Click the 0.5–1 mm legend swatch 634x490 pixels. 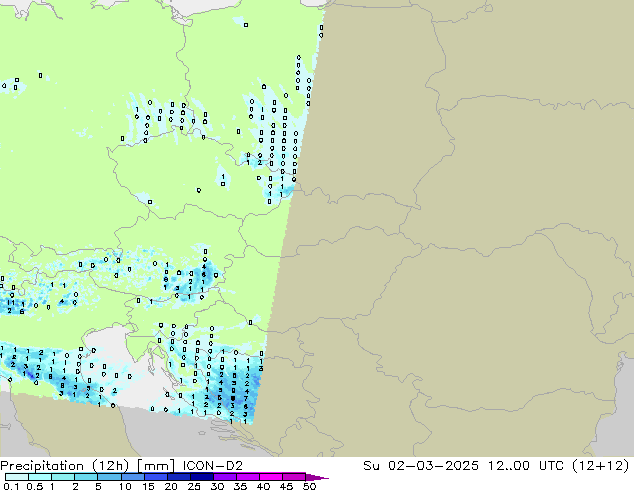(x=40, y=477)
